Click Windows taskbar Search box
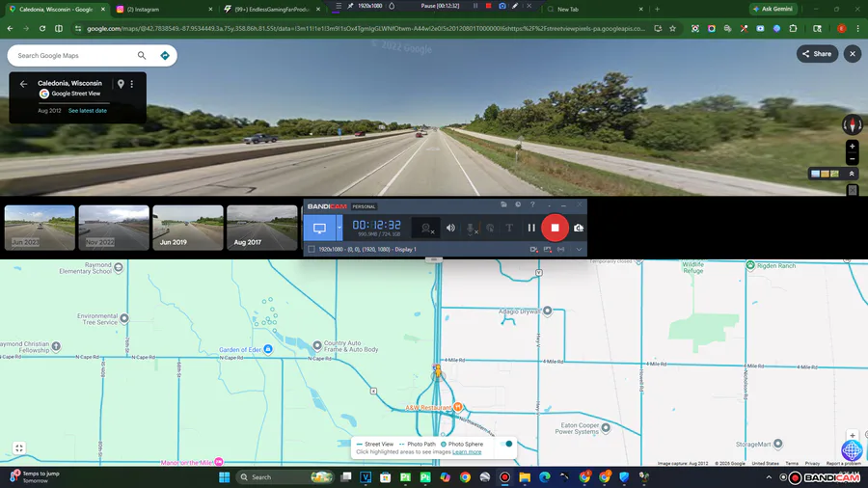This screenshot has height=488, width=868. coord(285,477)
